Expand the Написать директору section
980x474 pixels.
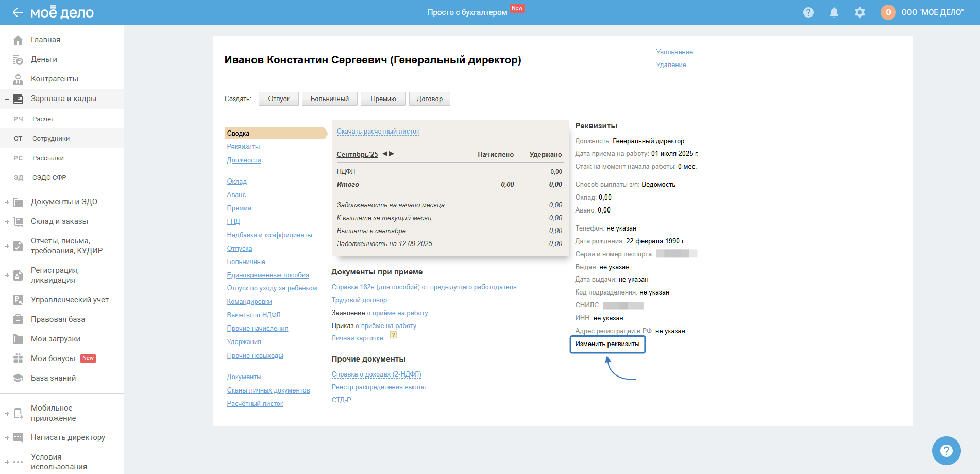(7, 438)
